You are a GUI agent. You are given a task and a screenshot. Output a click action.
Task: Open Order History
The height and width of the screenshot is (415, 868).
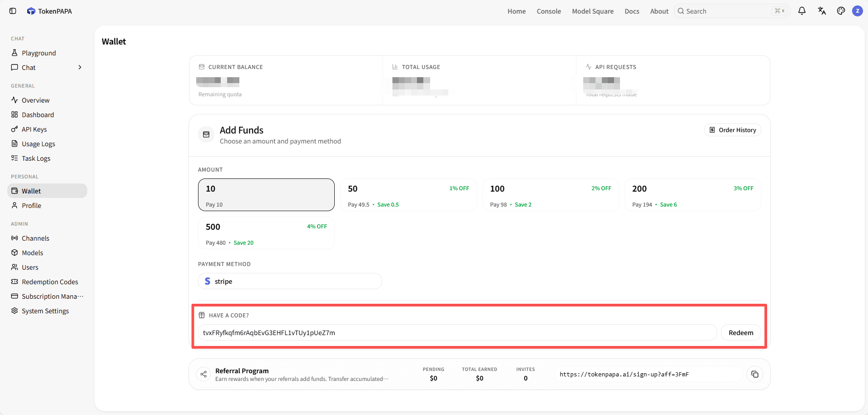733,130
